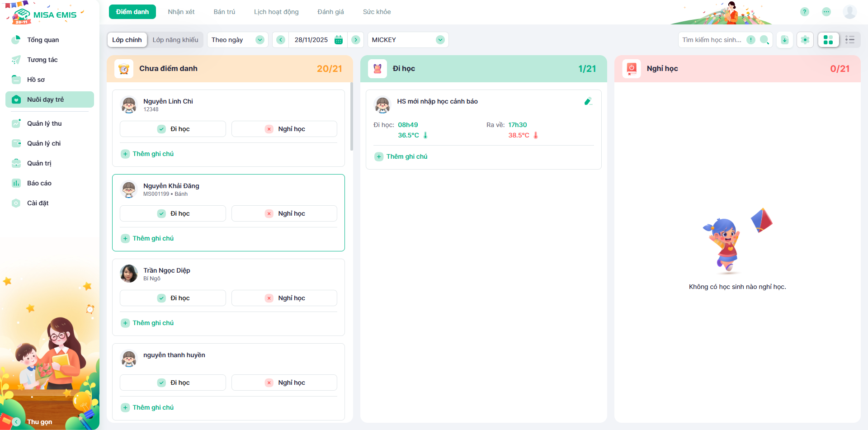Select the Lớp năng khiếu class type

[x=175, y=40]
